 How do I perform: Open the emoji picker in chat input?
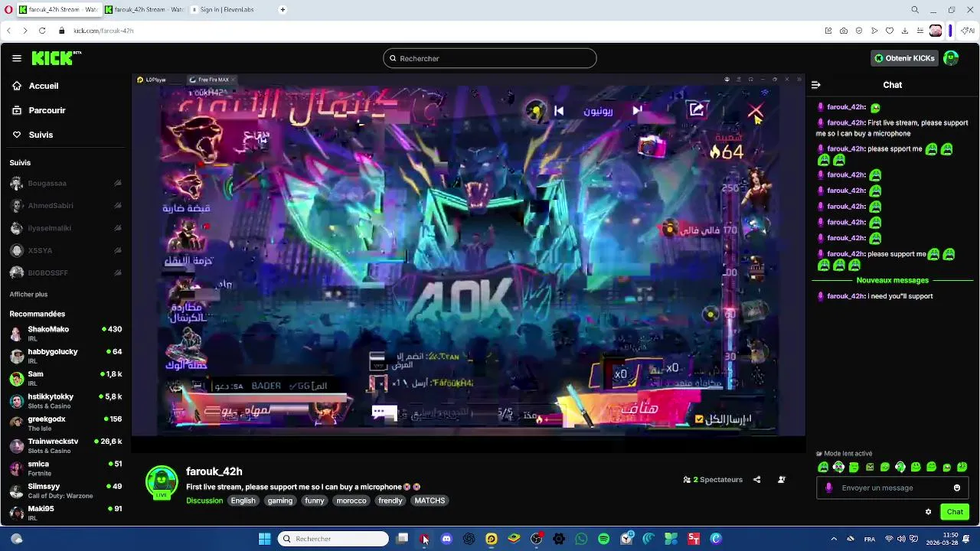coord(957,487)
